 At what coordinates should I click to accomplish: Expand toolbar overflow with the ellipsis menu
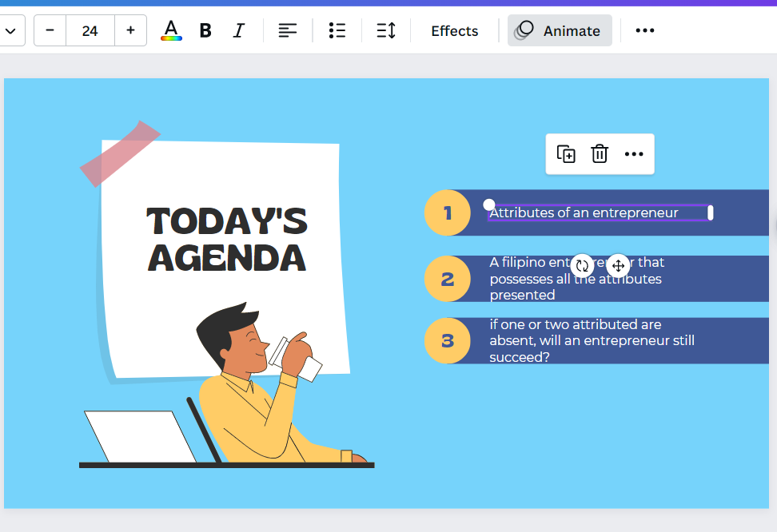coord(644,30)
